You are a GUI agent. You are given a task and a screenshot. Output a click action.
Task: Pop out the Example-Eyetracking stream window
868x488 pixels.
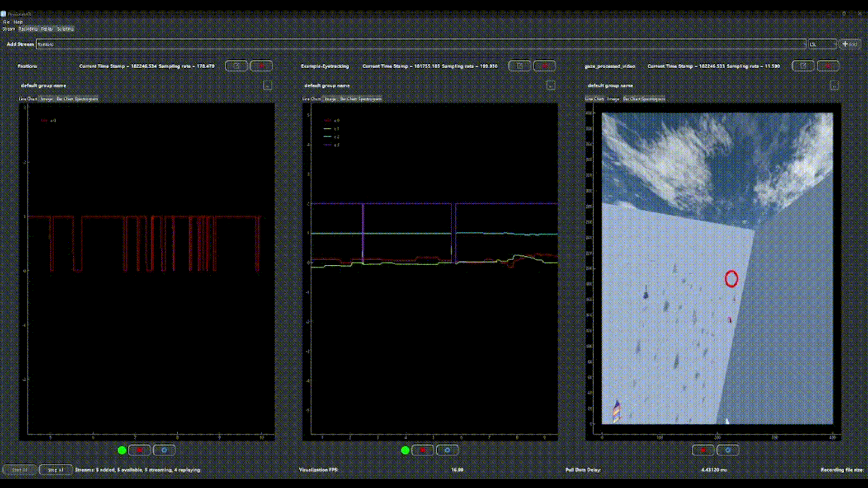[519, 66]
